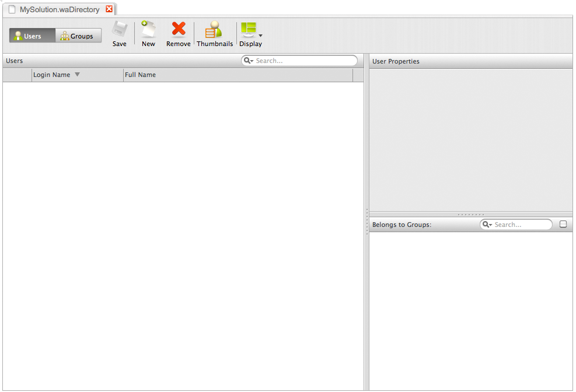Switch to the Groups view toggle
Screen dimensions: 576x392
coord(78,36)
